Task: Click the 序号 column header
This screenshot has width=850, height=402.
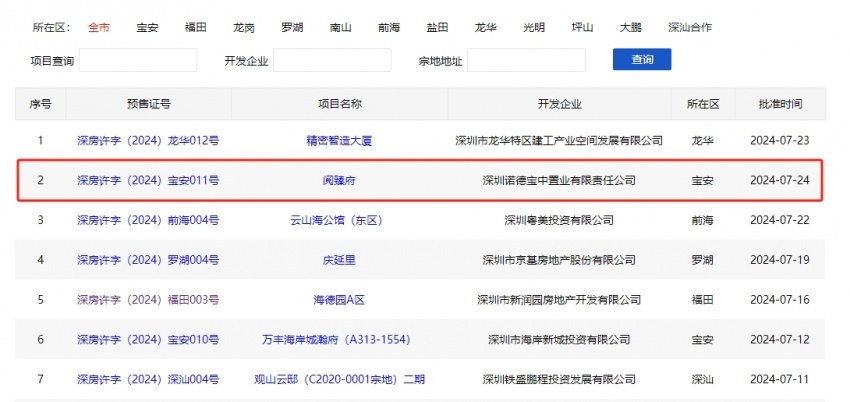Action: tap(40, 104)
